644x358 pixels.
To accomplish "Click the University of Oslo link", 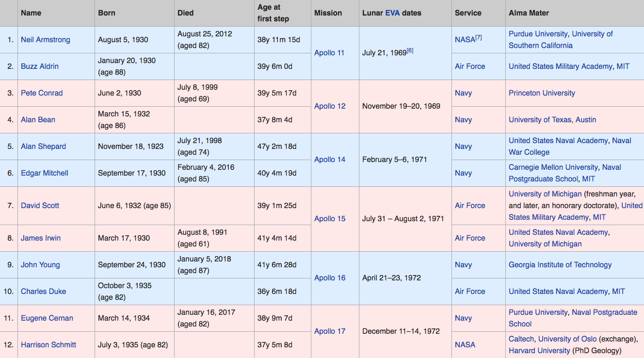I will pos(567,339).
